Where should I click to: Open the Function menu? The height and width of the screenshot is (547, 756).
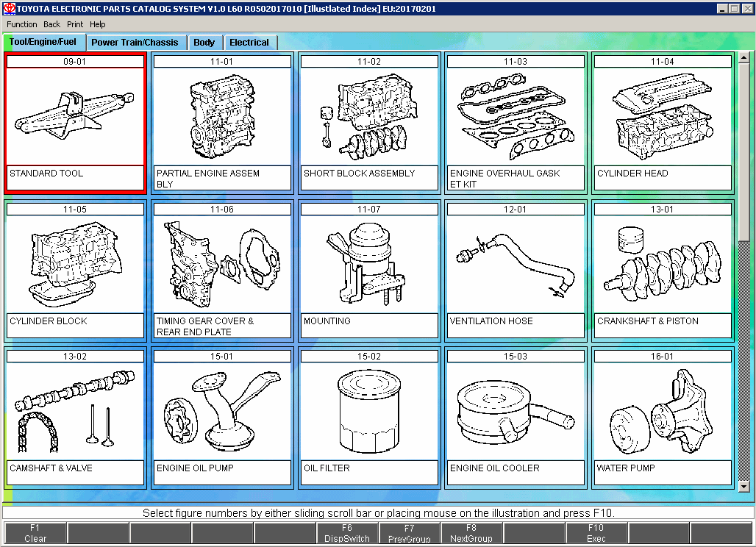pyautogui.click(x=21, y=24)
